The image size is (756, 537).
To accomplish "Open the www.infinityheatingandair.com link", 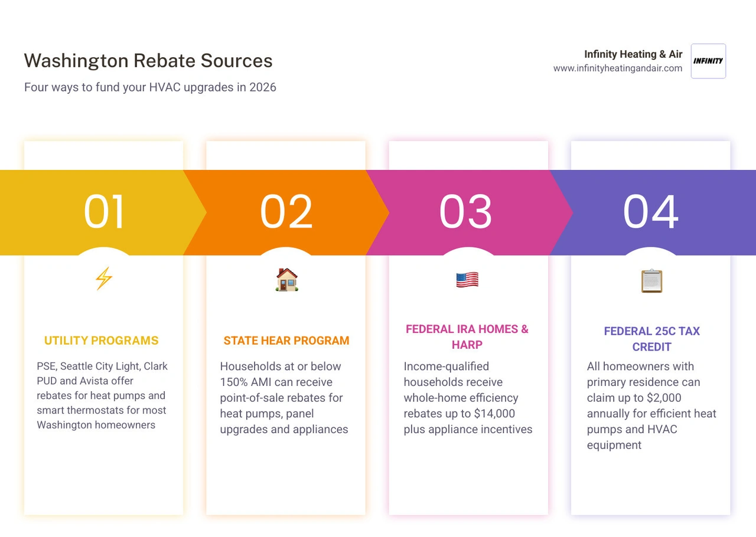I will pos(618,68).
